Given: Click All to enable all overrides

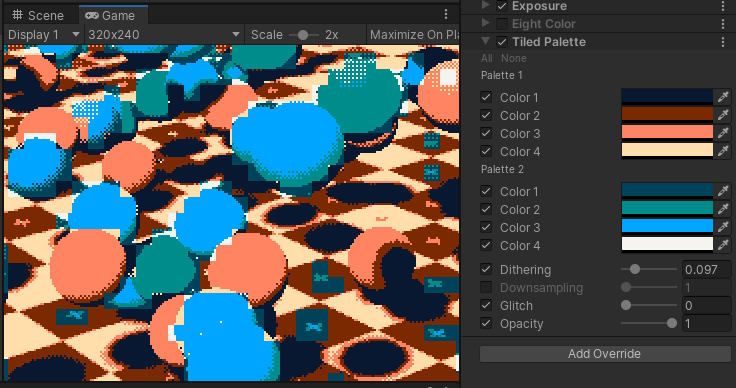Looking at the screenshot, I should [487, 58].
